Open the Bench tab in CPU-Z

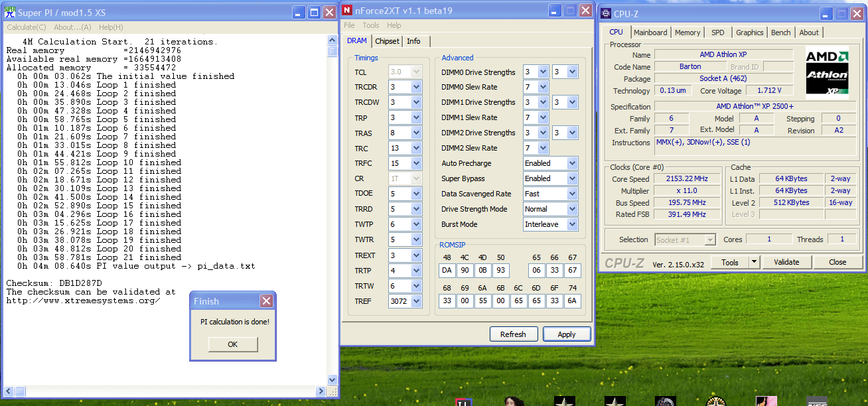tap(781, 33)
